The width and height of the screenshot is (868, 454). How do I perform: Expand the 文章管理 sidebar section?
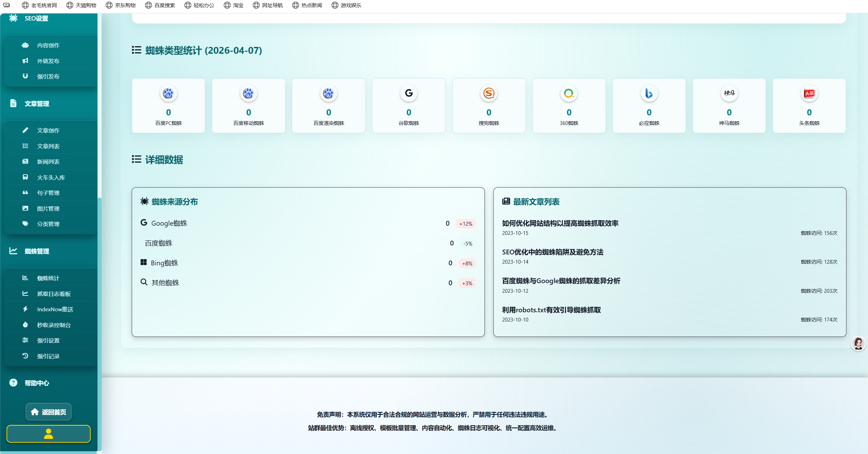(x=37, y=104)
